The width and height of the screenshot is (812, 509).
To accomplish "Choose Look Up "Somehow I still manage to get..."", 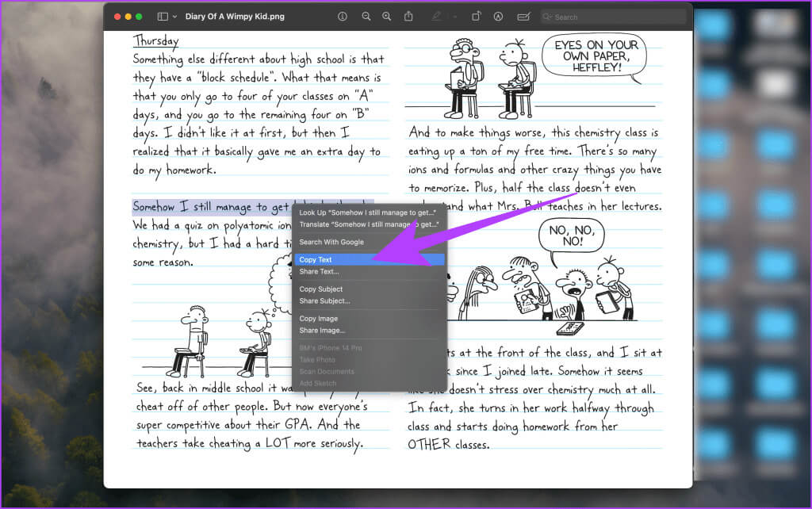I will (370, 212).
